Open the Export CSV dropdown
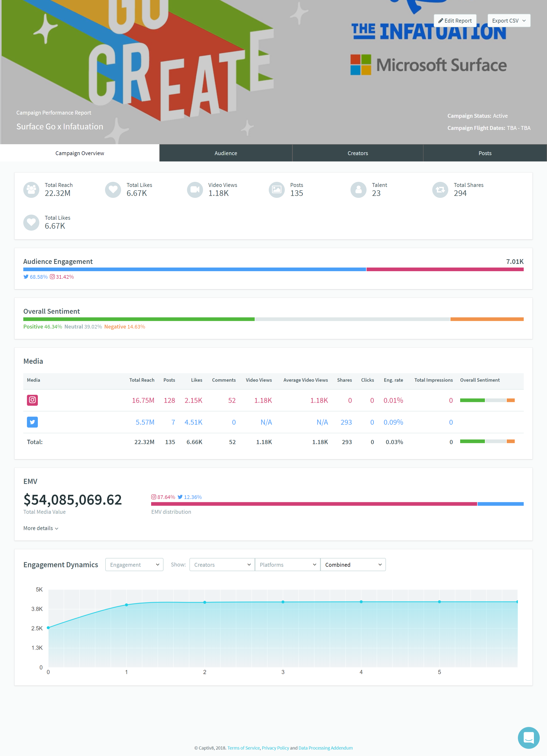 coord(508,21)
